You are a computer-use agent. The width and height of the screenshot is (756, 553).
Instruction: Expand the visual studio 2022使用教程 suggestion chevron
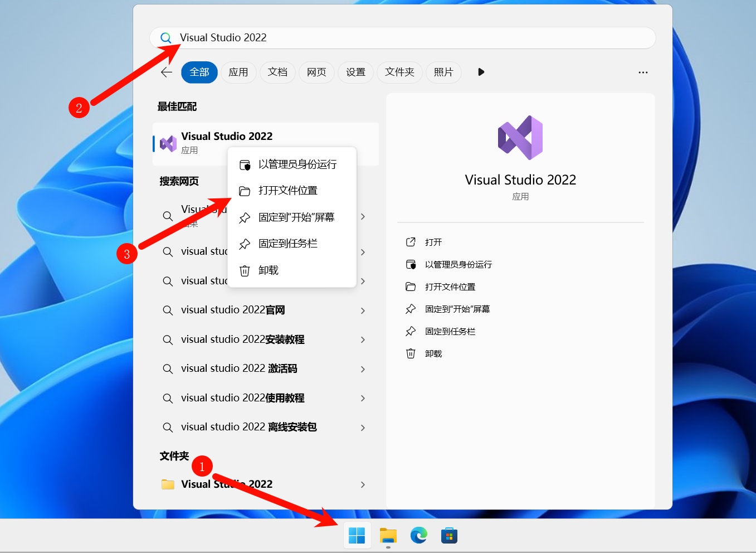pos(363,398)
